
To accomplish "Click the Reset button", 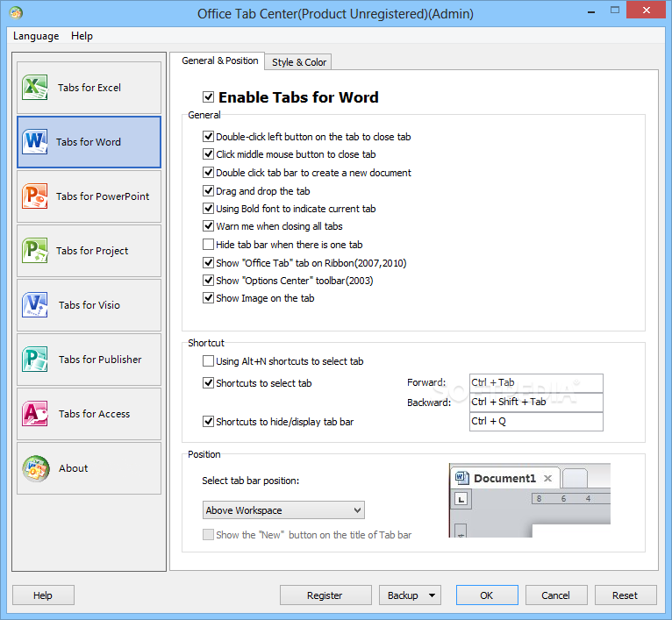I will (x=626, y=595).
